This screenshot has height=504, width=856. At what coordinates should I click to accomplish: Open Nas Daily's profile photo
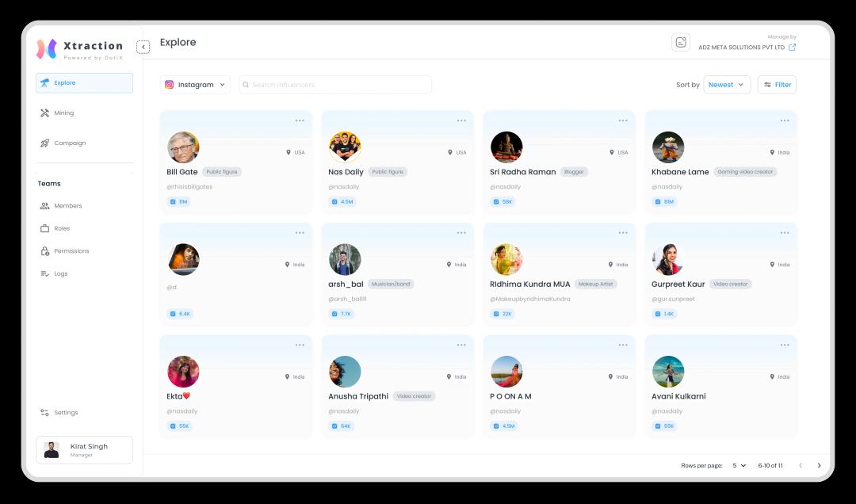point(345,147)
